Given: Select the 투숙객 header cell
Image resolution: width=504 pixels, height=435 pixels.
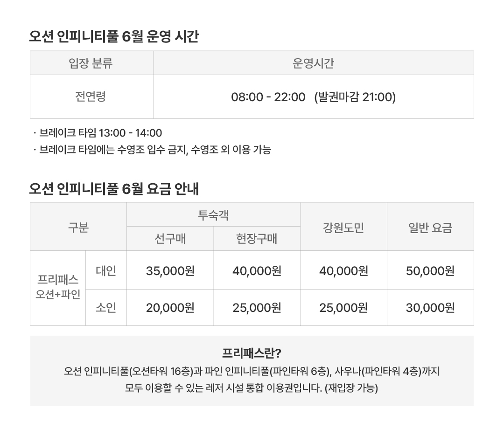Looking at the screenshot, I should click(x=213, y=214).
